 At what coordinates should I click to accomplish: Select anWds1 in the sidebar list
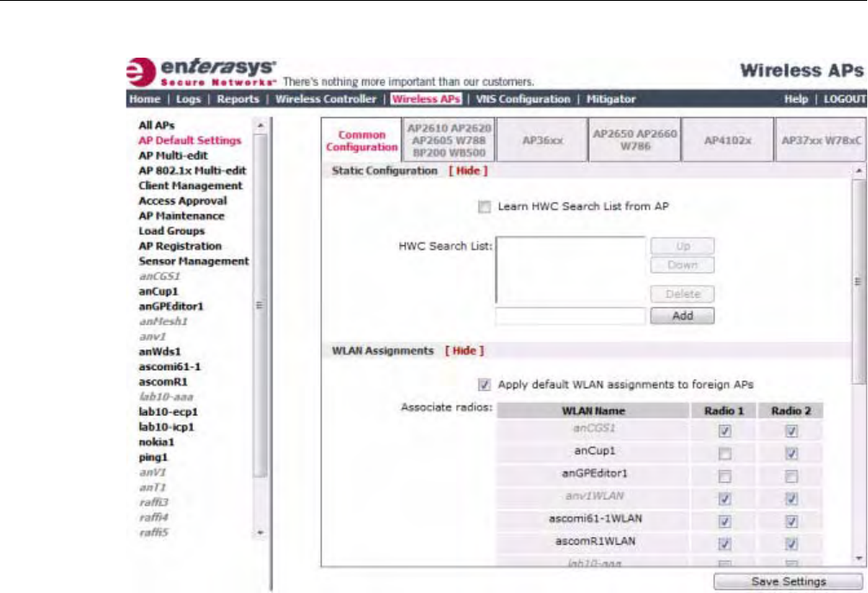(x=159, y=352)
